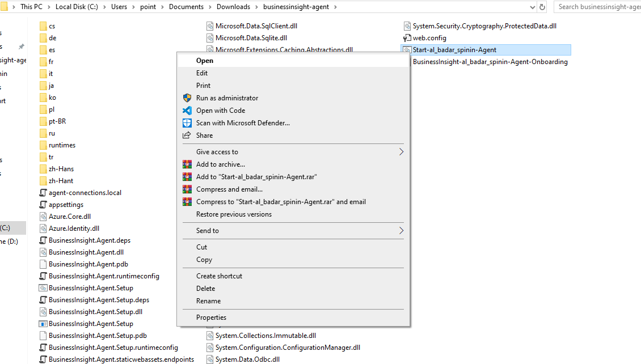Click the ko folder icon
The width and height of the screenshot is (641, 364).
pyautogui.click(x=43, y=98)
